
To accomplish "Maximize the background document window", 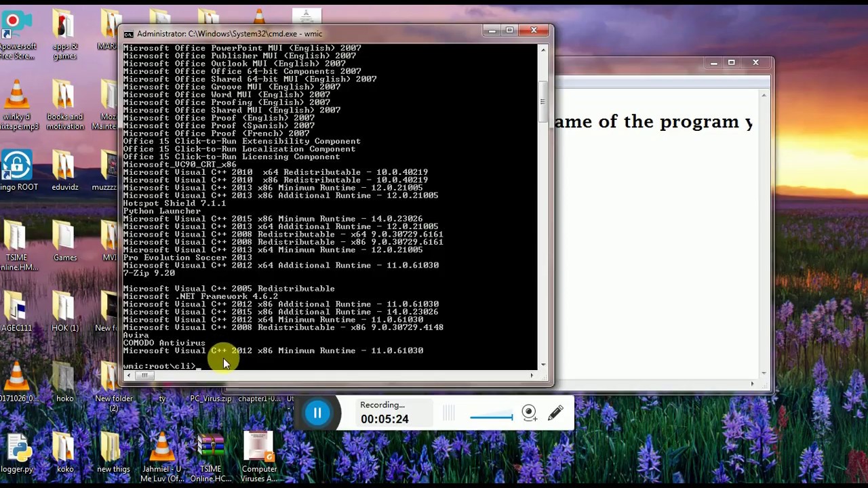I will tap(731, 63).
